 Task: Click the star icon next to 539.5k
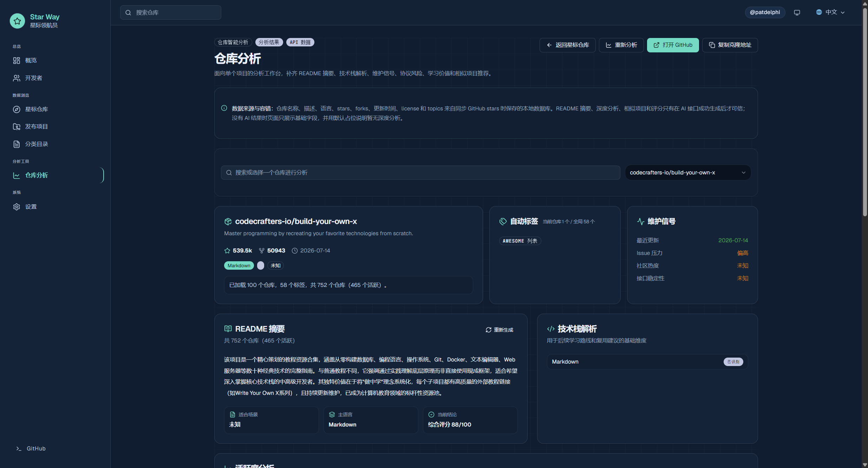(227, 251)
